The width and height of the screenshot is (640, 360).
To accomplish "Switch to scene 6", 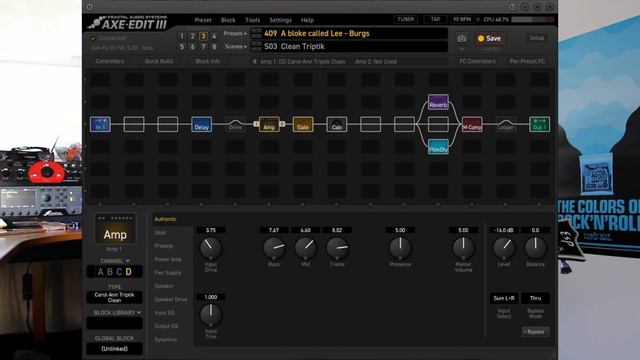I will (193, 47).
